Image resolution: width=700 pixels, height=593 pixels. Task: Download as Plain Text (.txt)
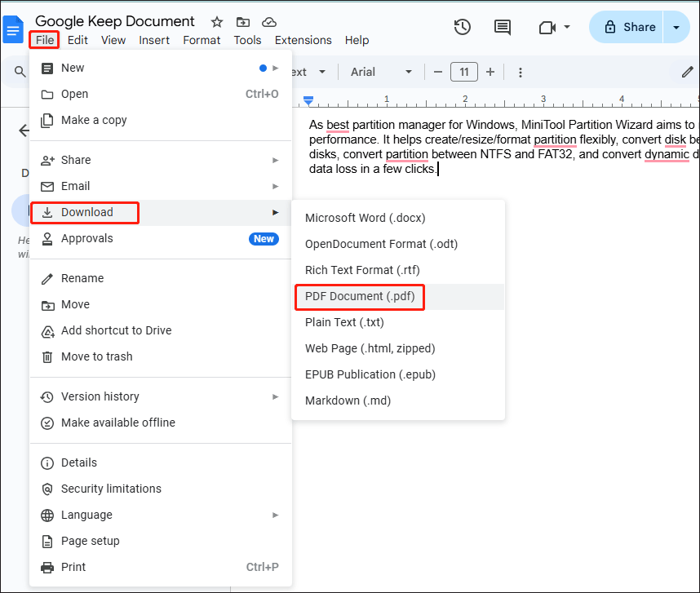point(398,323)
